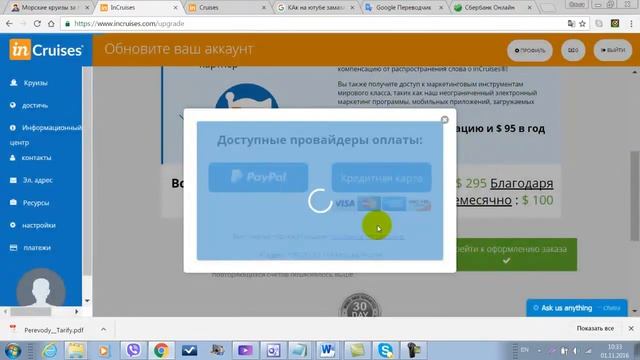Viewport: 640px width, 360px height.
Task: Open the Профиль header button
Action: (530, 50)
